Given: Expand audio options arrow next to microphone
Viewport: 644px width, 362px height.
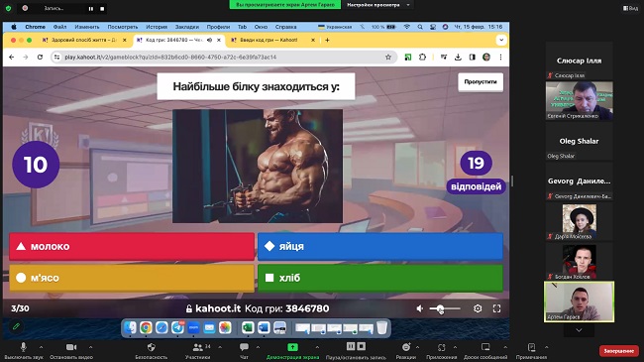Looking at the screenshot, I should (x=41, y=347).
